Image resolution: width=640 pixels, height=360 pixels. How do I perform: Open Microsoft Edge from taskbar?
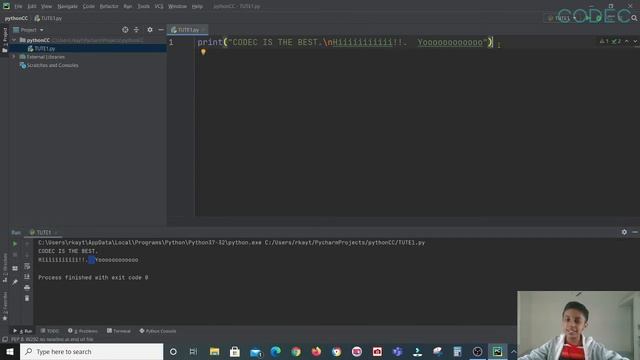[x=276, y=351]
